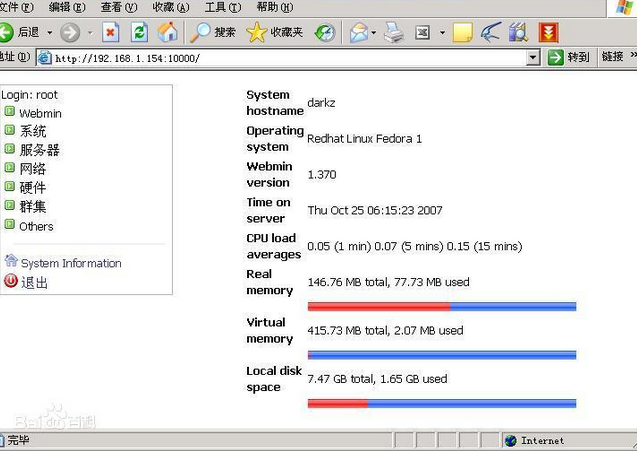This screenshot has width=637, height=451.
Task: Click the Forward arrow toolbar icon
Action: tap(70, 33)
